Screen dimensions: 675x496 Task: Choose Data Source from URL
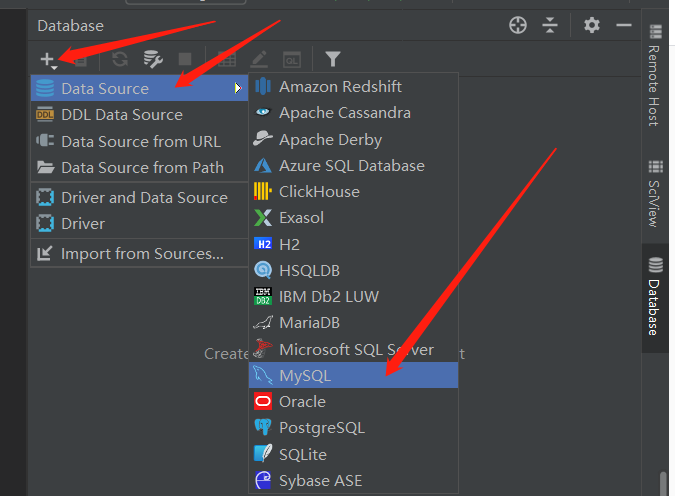[139, 141]
